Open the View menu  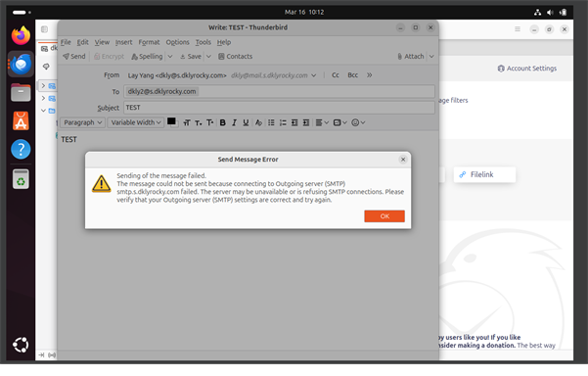[102, 42]
